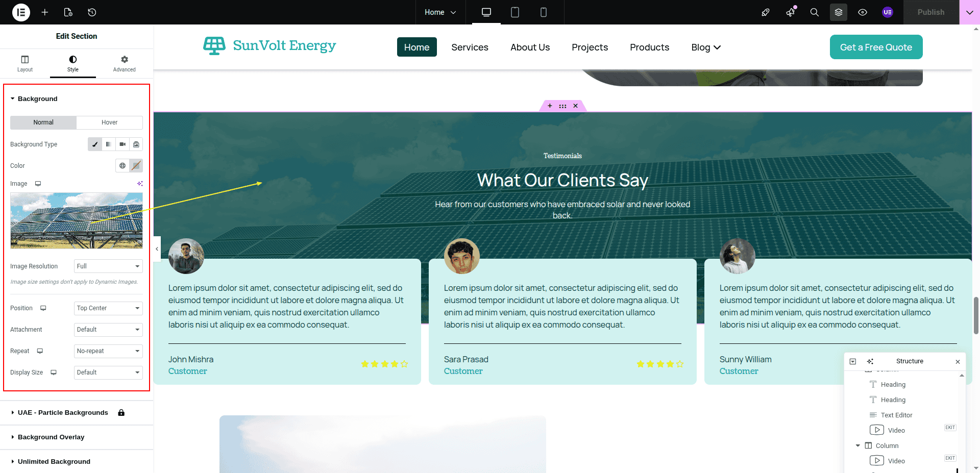Open the finder search icon
Image resolution: width=980 pixels, height=473 pixels.
tap(814, 12)
